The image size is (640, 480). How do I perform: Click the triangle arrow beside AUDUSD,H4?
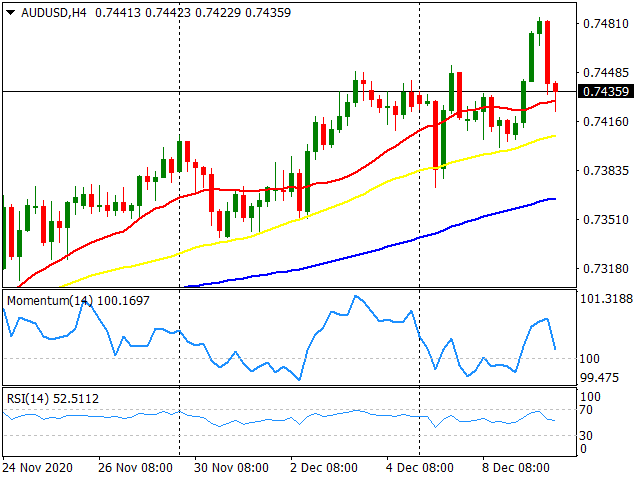click(x=11, y=13)
